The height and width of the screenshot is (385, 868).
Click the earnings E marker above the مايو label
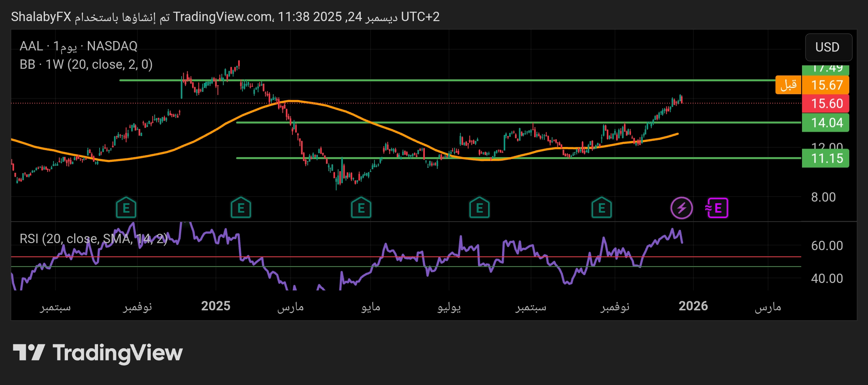(x=361, y=208)
